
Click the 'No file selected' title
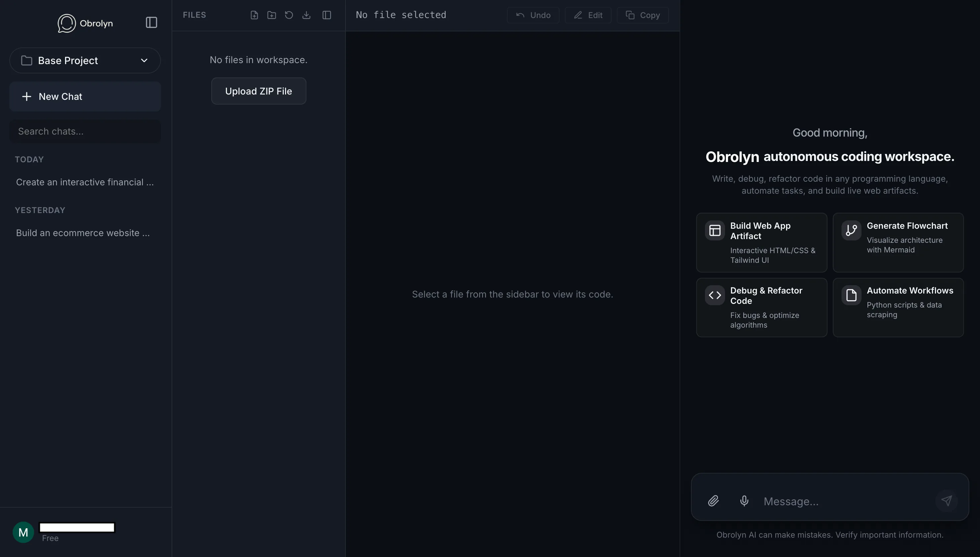(401, 15)
